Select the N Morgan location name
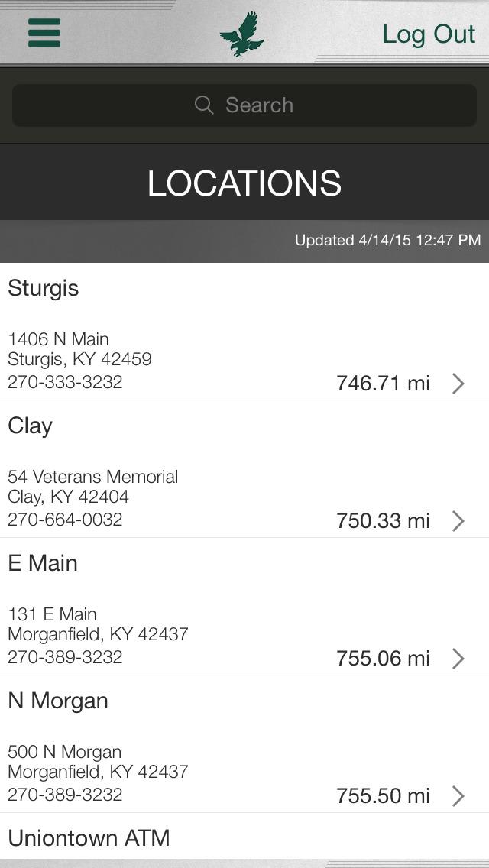This screenshot has height=868, width=489. [58, 701]
